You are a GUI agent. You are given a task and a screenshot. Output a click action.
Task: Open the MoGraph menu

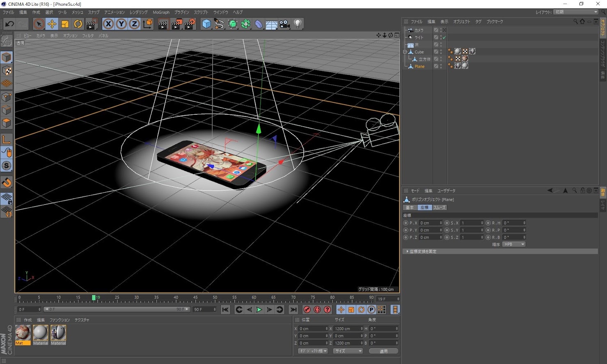click(x=161, y=12)
